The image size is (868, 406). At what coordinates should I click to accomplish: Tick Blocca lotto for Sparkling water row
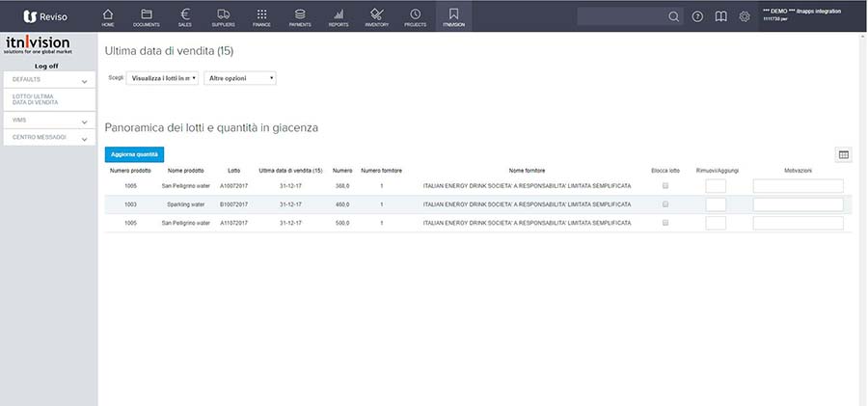pyautogui.click(x=665, y=204)
